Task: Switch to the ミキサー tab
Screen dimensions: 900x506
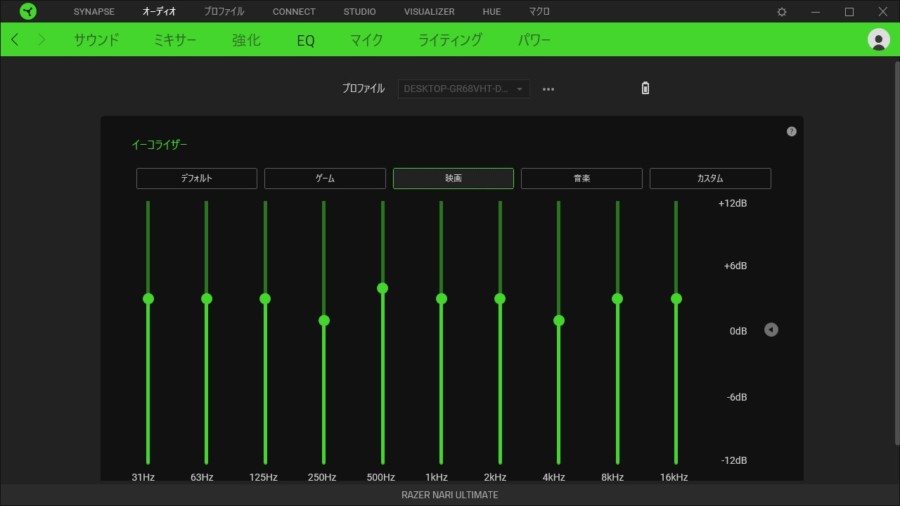Action: [x=175, y=40]
